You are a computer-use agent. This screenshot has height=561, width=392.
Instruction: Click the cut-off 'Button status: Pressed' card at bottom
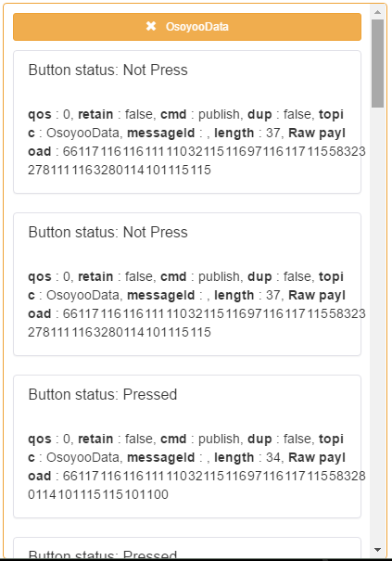click(187, 547)
